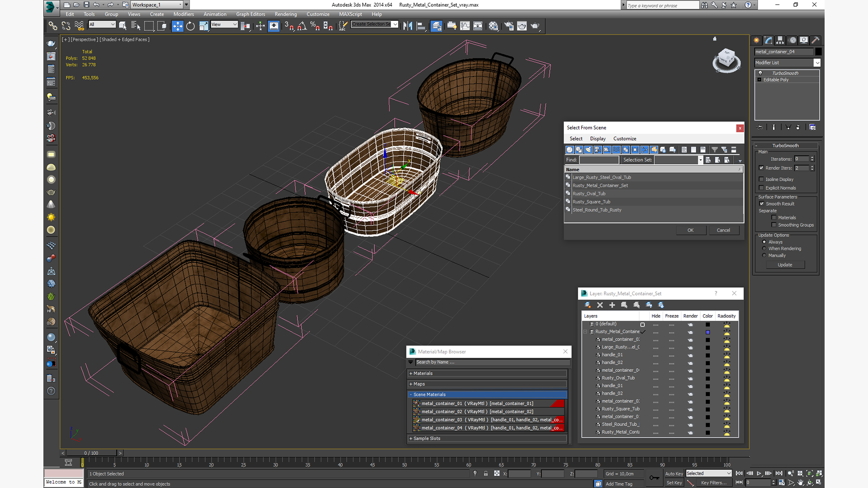Click the object color swatch beside metal_container_04
868x488 pixels.
(818, 52)
